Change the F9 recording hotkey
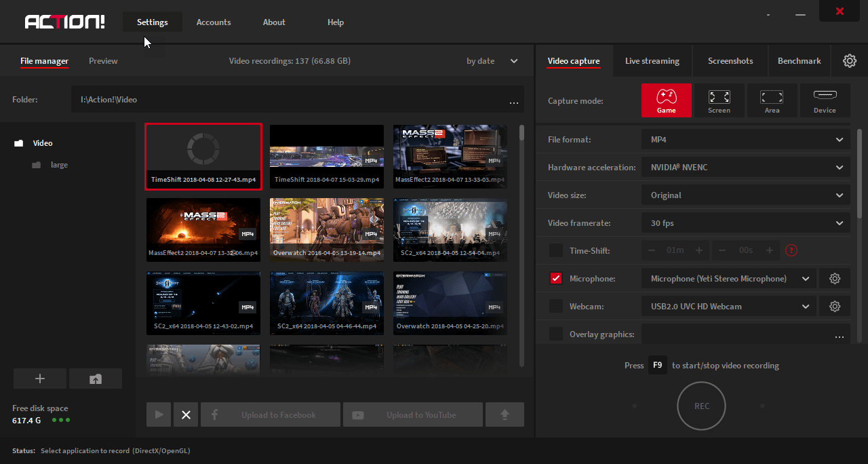 (657, 365)
